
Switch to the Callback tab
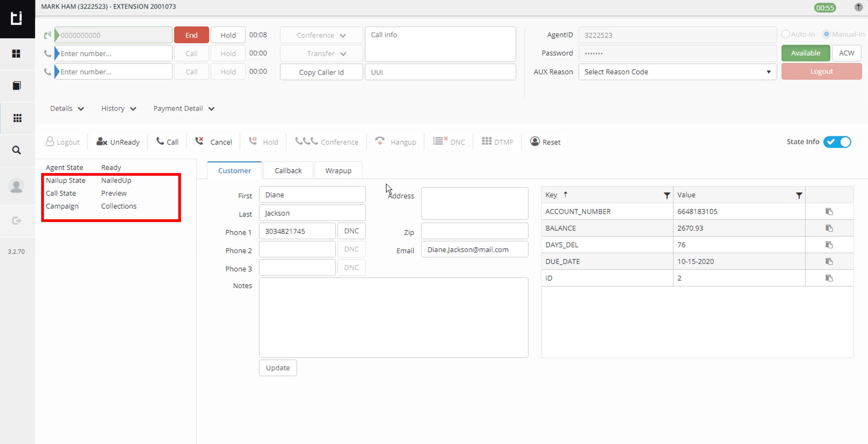pos(288,171)
